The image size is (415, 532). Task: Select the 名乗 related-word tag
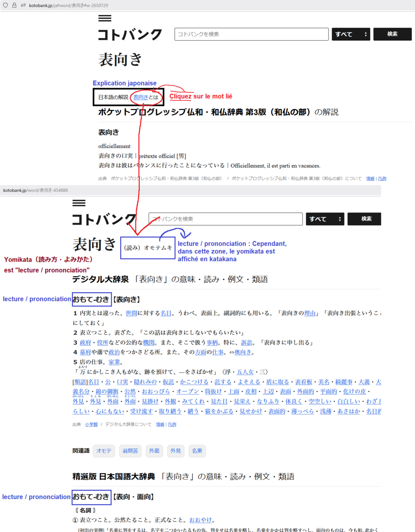[197, 451]
